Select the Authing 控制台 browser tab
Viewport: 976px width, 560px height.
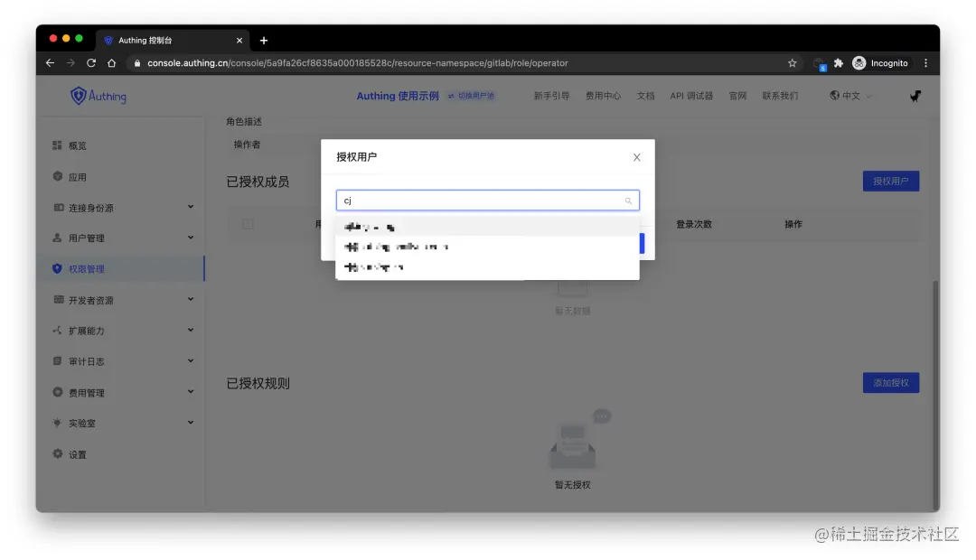coord(173,41)
